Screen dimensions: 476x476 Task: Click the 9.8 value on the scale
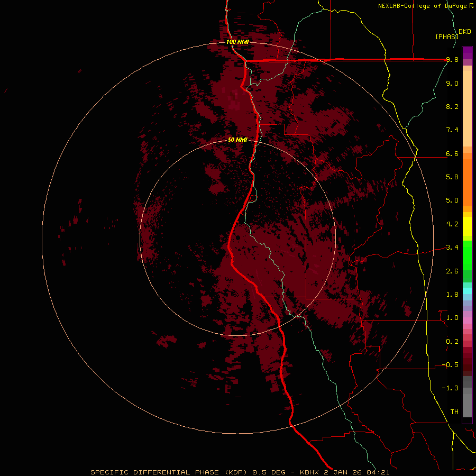pyautogui.click(x=452, y=60)
